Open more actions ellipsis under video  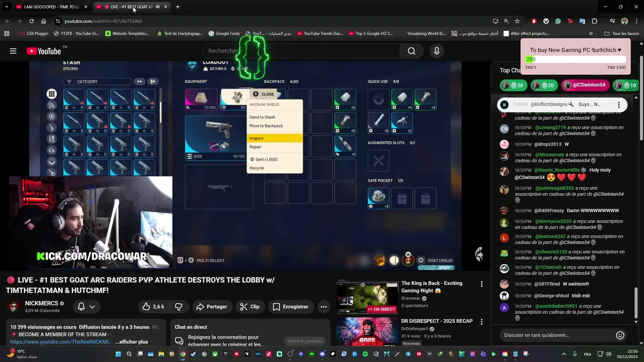[x=324, y=307]
